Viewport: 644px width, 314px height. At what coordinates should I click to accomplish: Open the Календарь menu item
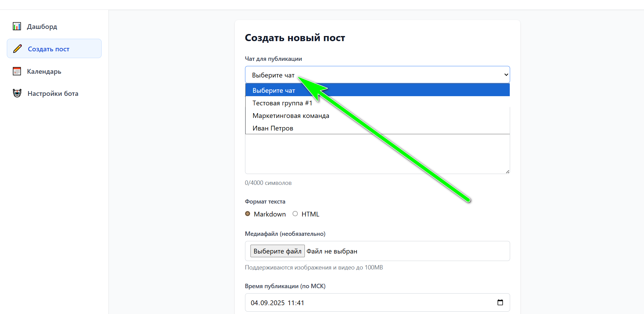(x=54, y=71)
